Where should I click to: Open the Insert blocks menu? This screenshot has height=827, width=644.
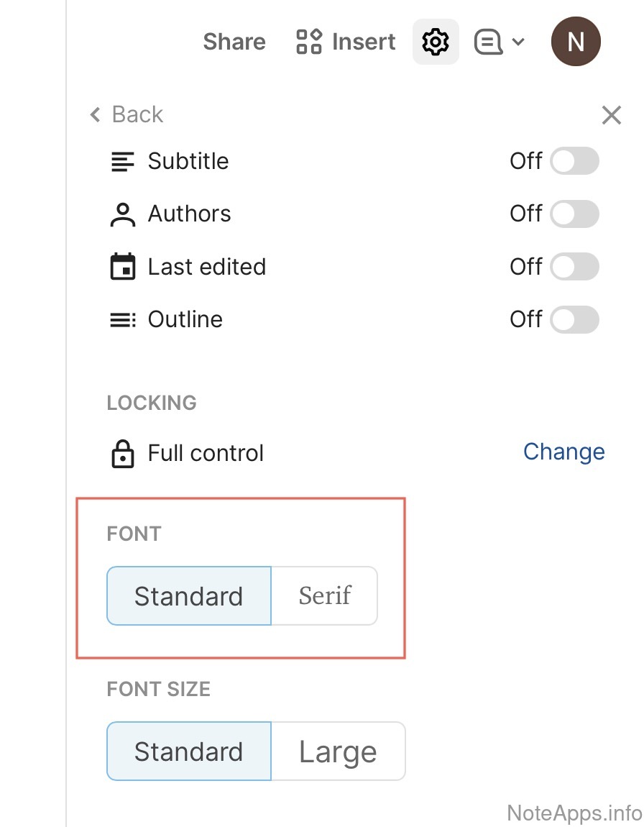click(346, 42)
